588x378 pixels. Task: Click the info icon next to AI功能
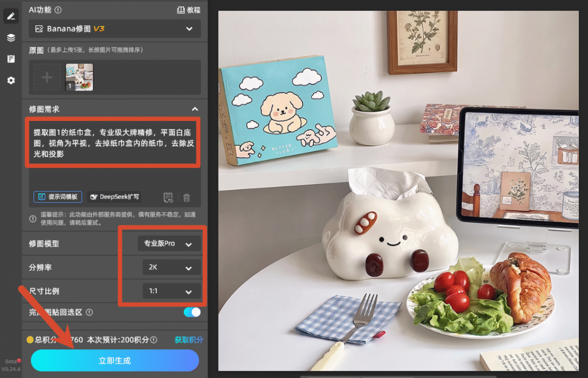coord(58,10)
